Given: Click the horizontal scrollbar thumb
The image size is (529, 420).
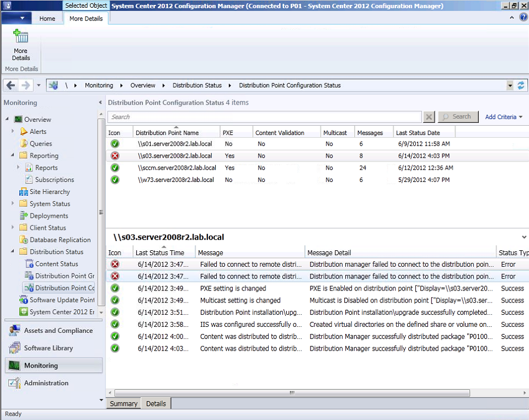Looking at the screenshot, I should (x=292, y=392).
